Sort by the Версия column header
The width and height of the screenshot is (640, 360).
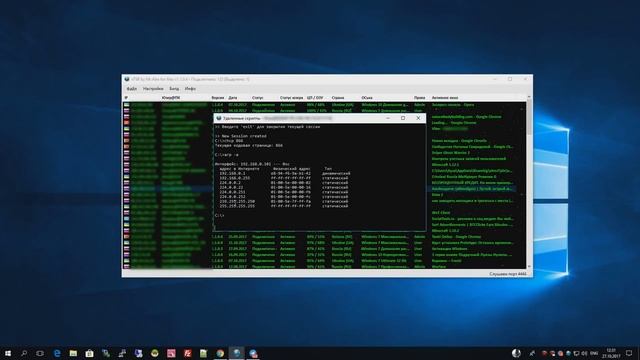[x=218, y=98]
